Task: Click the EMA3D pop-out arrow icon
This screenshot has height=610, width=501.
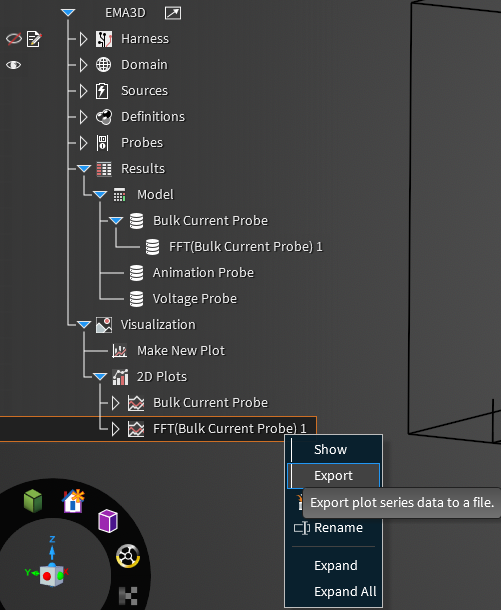Action: (173, 13)
